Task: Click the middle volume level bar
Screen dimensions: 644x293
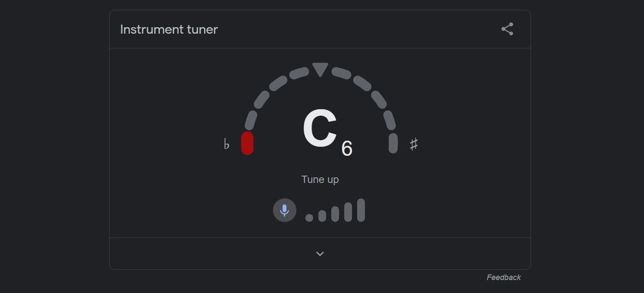Action: tap(335, 214)
